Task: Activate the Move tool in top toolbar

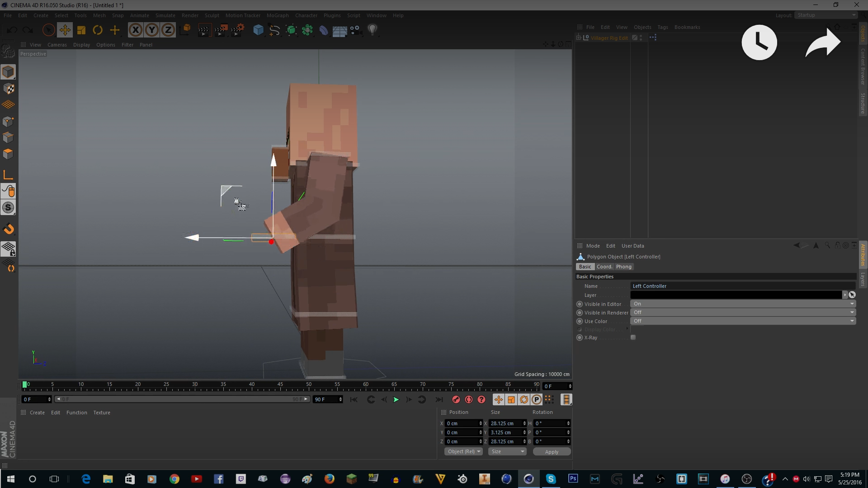Action: click(65, 30)
